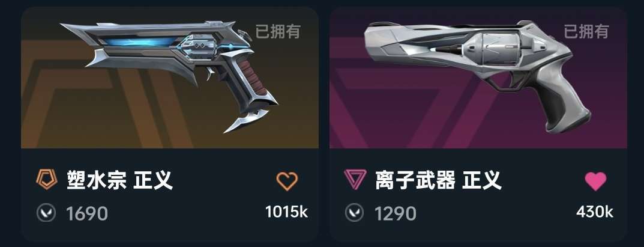
Task: Click the 1690 price value
Action: click(x=87, y=214)
